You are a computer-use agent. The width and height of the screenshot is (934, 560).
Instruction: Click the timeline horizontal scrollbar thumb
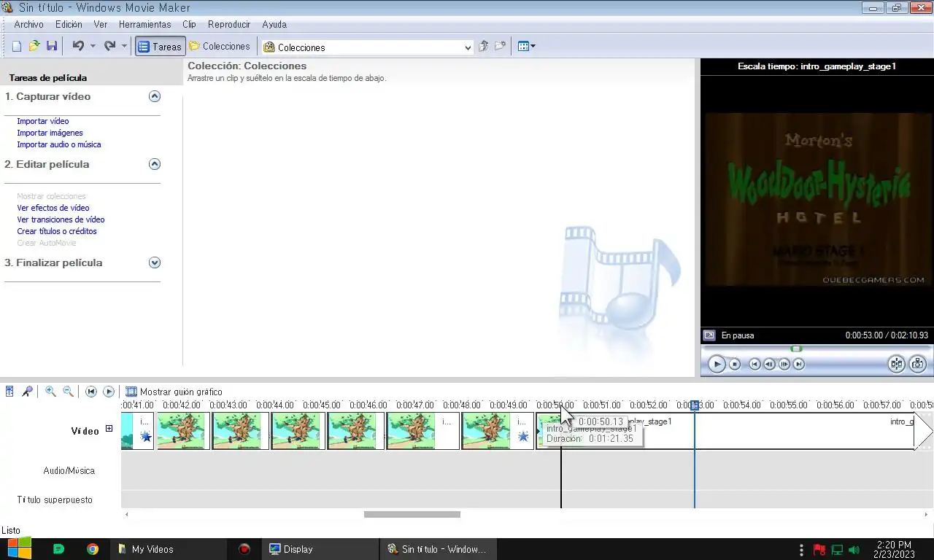click(412, 514)
